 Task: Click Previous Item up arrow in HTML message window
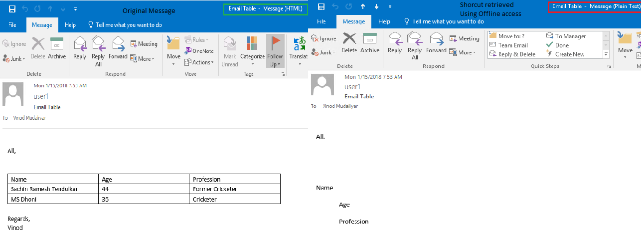pos(49,9)
